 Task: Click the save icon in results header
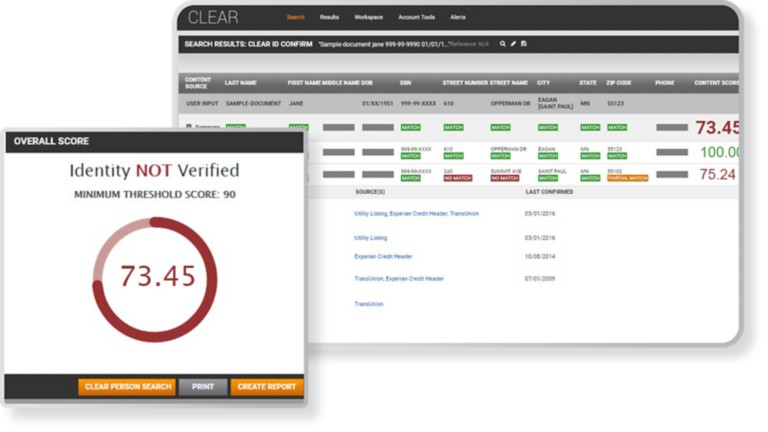point(524,44)
